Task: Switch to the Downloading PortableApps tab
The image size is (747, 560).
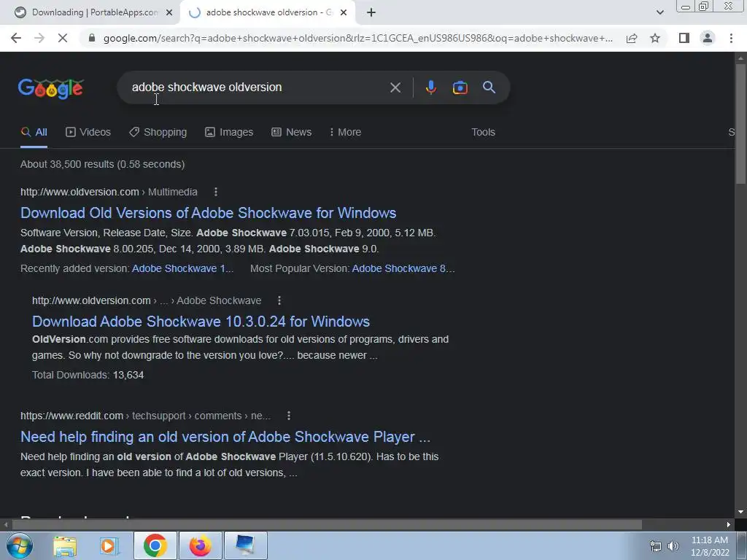Action: (x=94, y=12)
